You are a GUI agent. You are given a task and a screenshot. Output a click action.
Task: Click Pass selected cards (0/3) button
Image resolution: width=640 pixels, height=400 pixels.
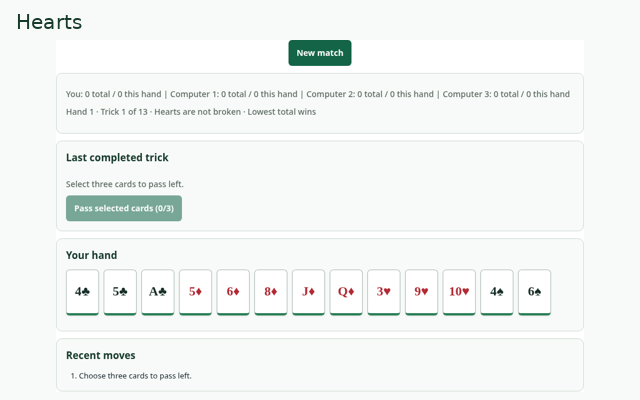124,208
